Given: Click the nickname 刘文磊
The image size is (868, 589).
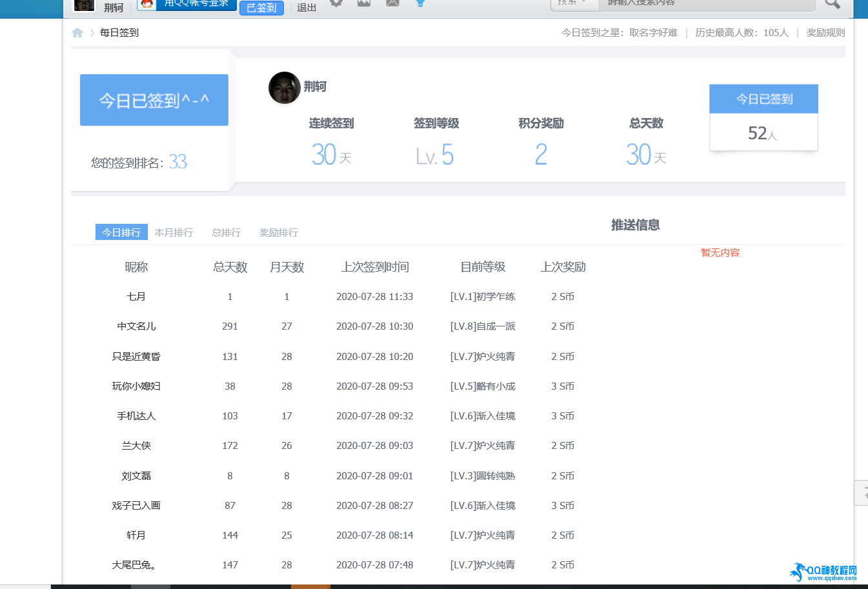Looking at the screenshot, I should [136, 476].
